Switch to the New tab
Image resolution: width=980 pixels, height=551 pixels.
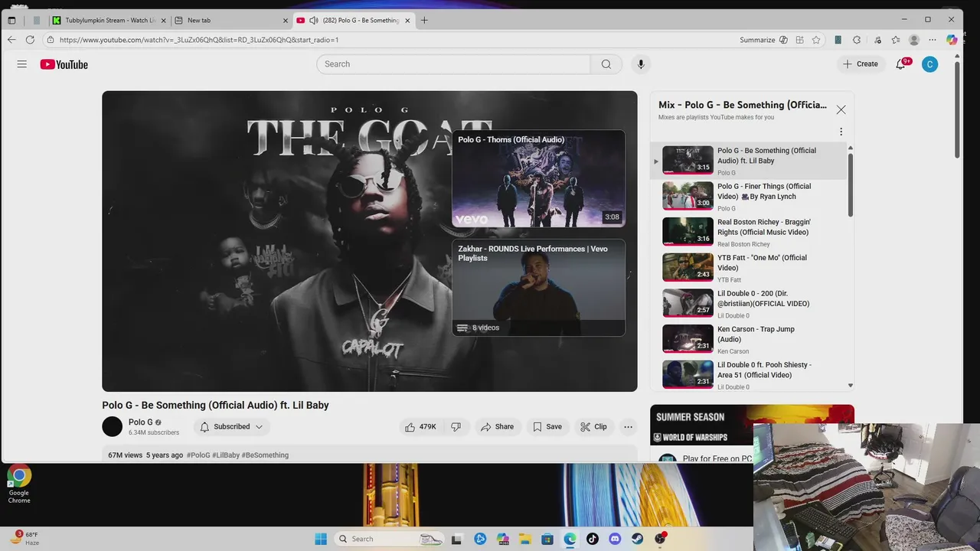tap(230, 21)
